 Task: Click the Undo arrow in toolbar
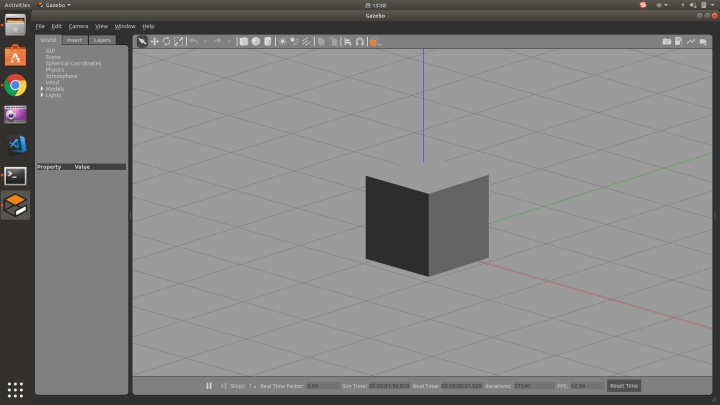(194, 42)
